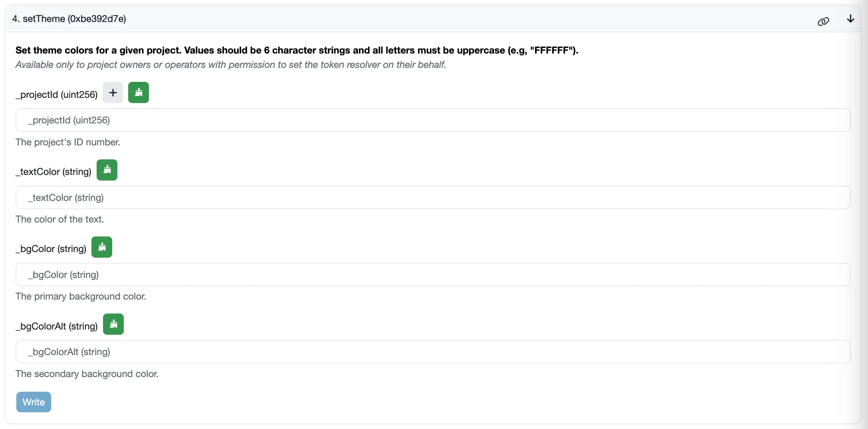Click the _bgColor entry box
The height and width of the screenshot is (429, 868).
(x=433, y=274)
